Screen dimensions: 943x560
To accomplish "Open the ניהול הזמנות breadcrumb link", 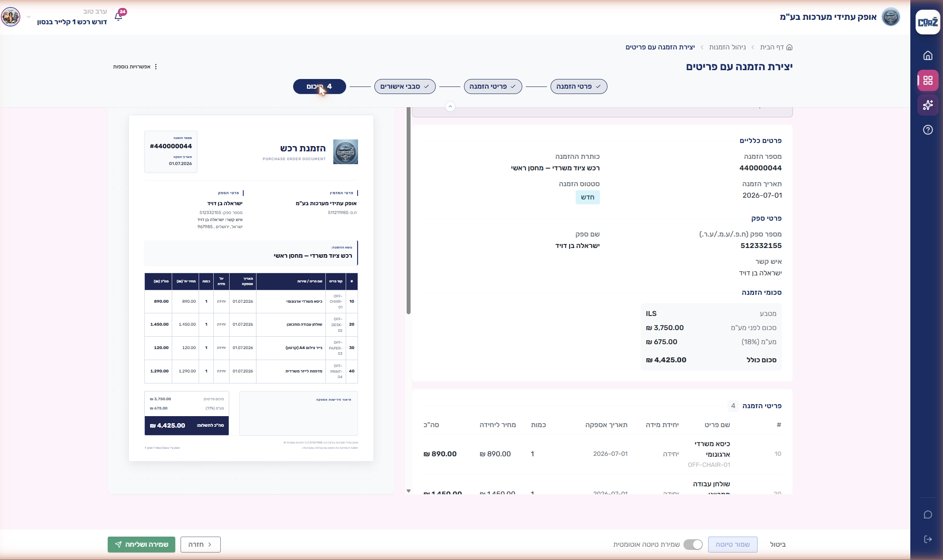I will pos(727,47).
